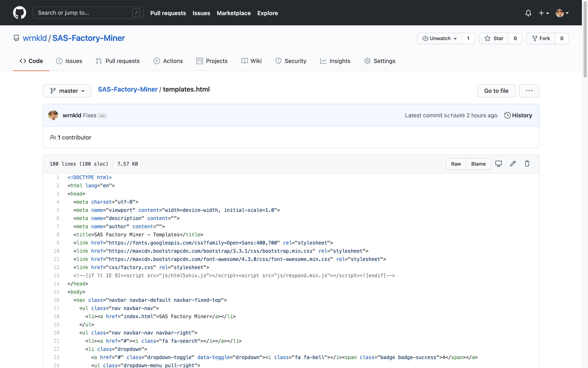Open header Pull requests menu item

click(168, 13)
